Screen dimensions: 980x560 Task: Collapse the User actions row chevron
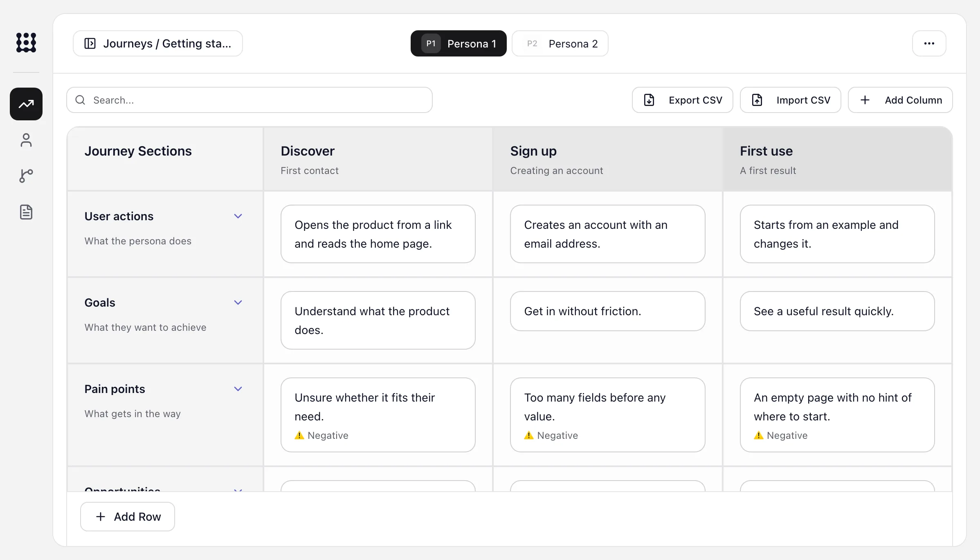coord(238,216)
